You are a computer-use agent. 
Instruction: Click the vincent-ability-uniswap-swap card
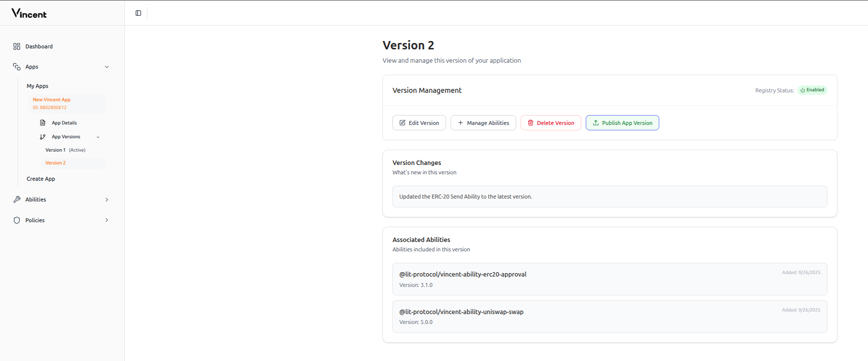pos(609,317)
